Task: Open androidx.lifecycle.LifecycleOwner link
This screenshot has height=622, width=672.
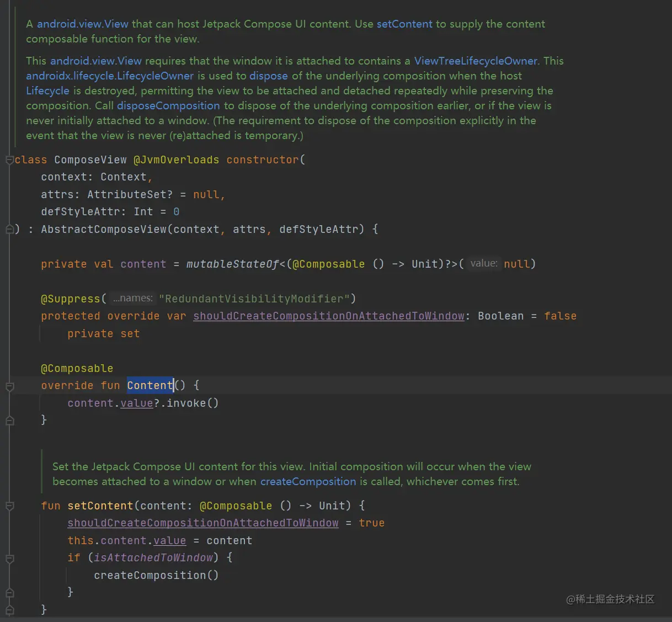Action: 110,76
